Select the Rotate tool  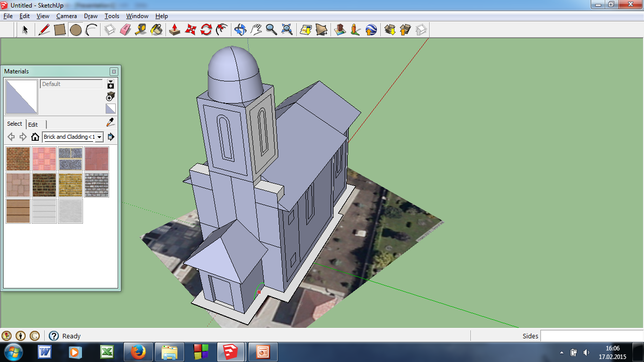pyautogui.click(x=206, y=30)
